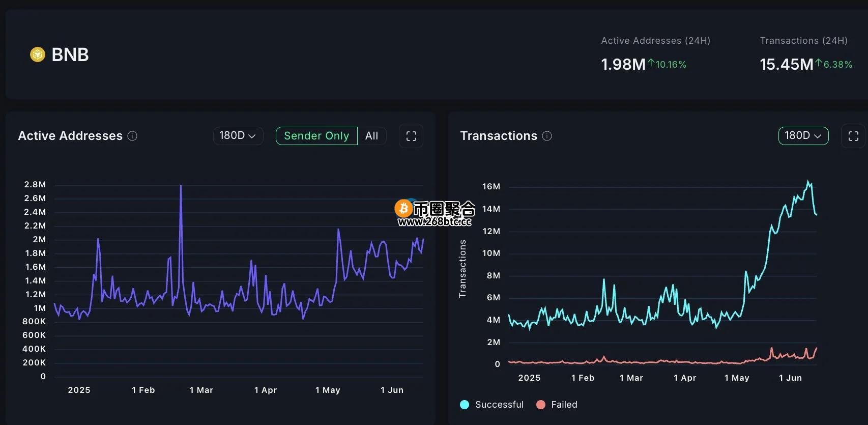Click Active Addresses (24H) value 1.98M
Viewport: 868px width, 425px height.
point(623,65)
